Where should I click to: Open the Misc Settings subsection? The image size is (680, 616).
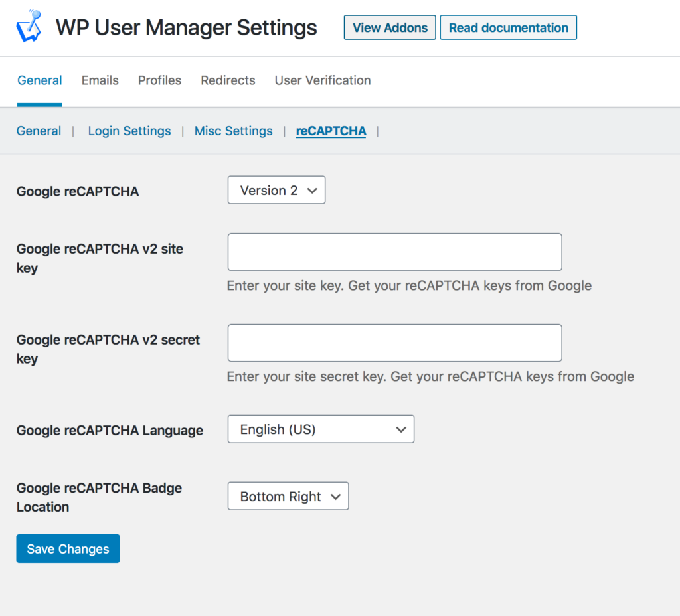pos(233,131)
